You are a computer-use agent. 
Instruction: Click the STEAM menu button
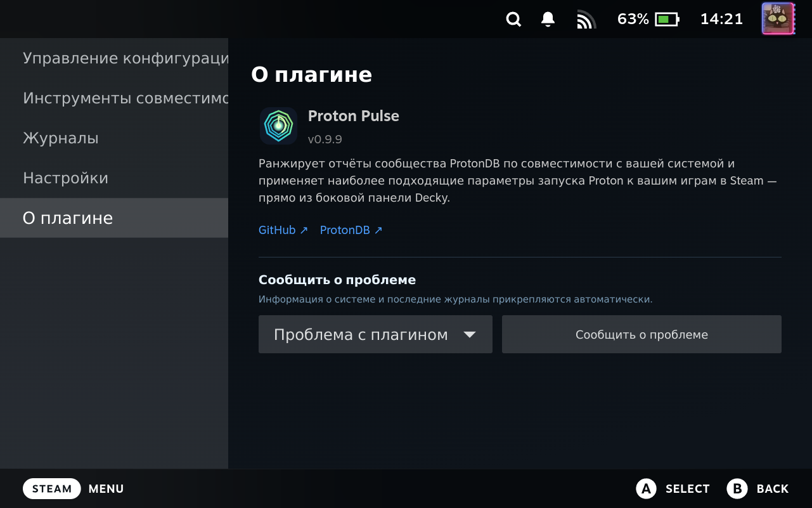coord(52,489)
